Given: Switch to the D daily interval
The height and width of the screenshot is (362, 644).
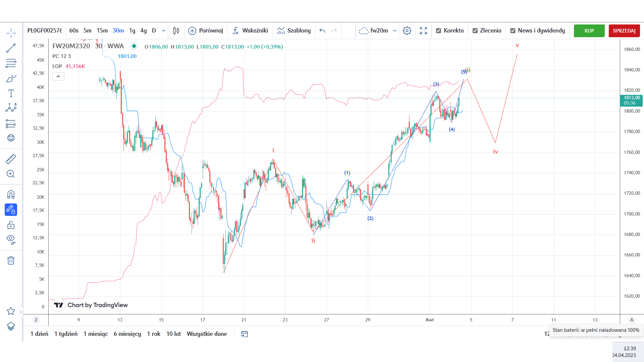Looking at the screenshot, I should pyautogui.click(x=154, y=31).
